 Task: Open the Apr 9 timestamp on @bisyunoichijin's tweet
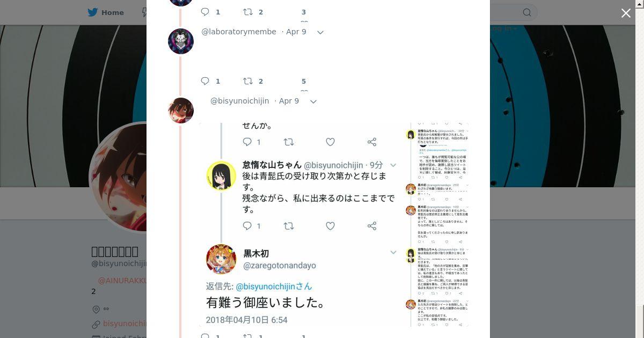click(289, 101)
